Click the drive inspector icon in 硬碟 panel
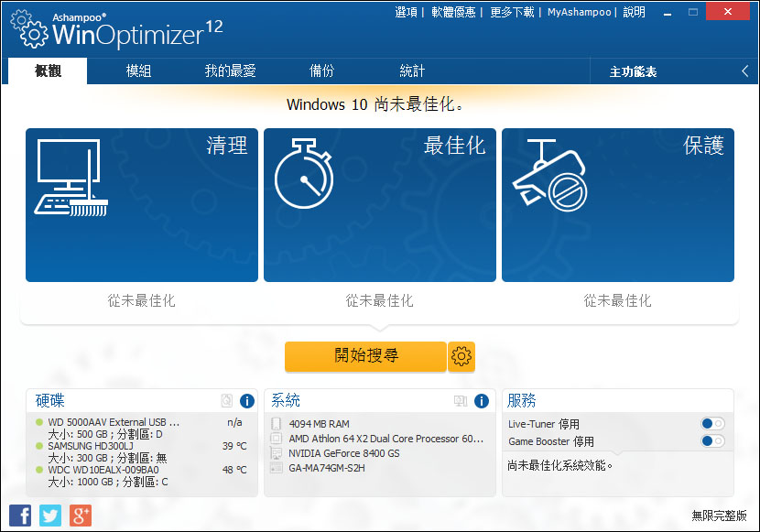Viewport: 760px width, 532px height. click(x=226, y=400)
